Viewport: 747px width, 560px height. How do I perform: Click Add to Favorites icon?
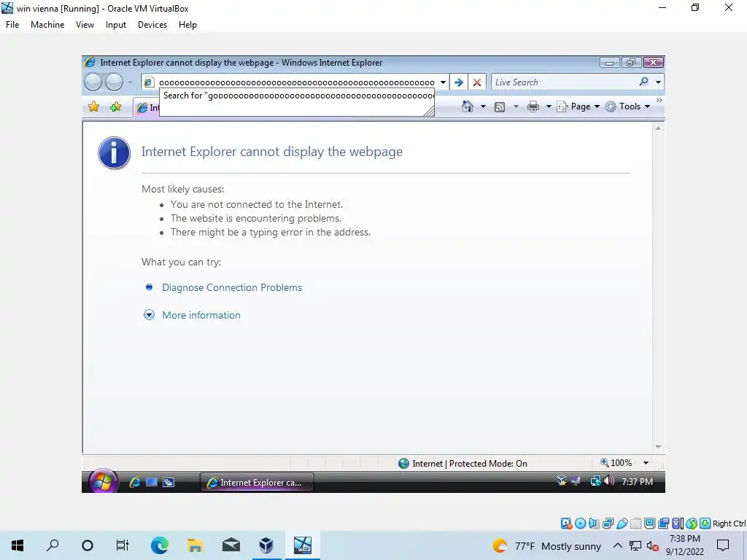pyautogui.click(x=116, y=106)
